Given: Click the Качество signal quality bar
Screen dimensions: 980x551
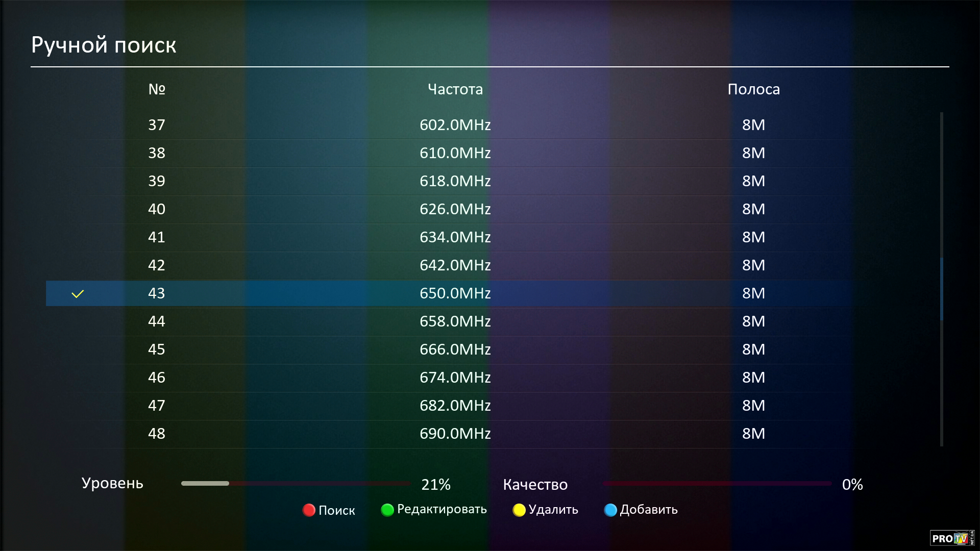Looking at the screenshot, I should coord(717,483).
